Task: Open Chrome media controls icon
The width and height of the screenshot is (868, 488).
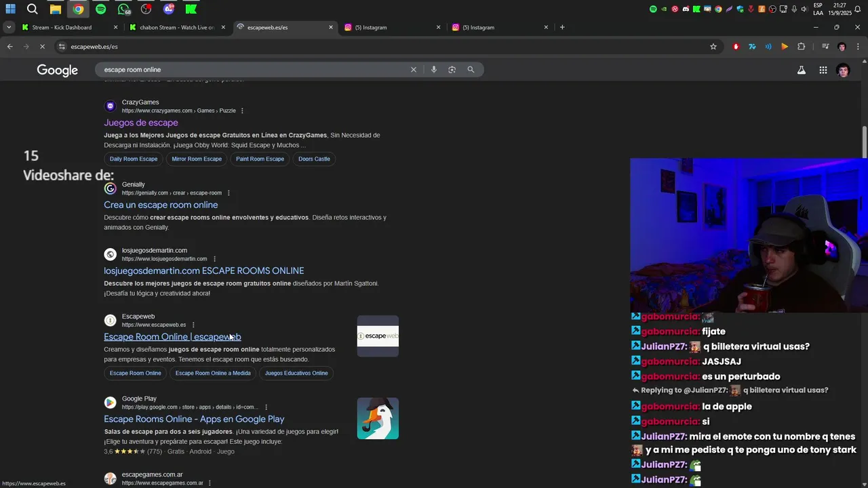Action: point(825,47)
